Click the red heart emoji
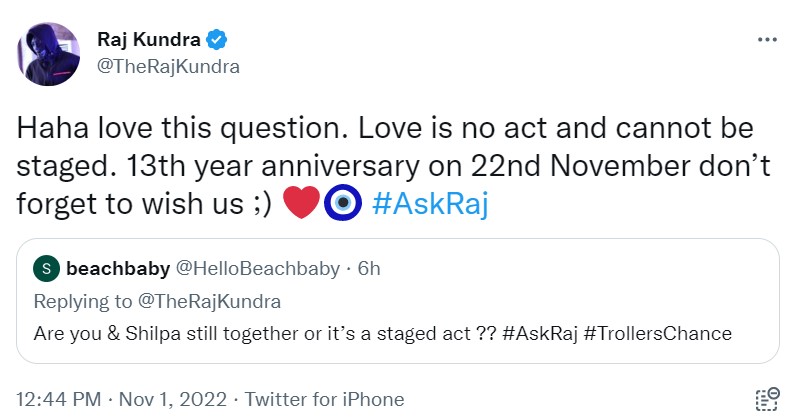The height and width of the screenshot is (418, 799). (301, 204)
